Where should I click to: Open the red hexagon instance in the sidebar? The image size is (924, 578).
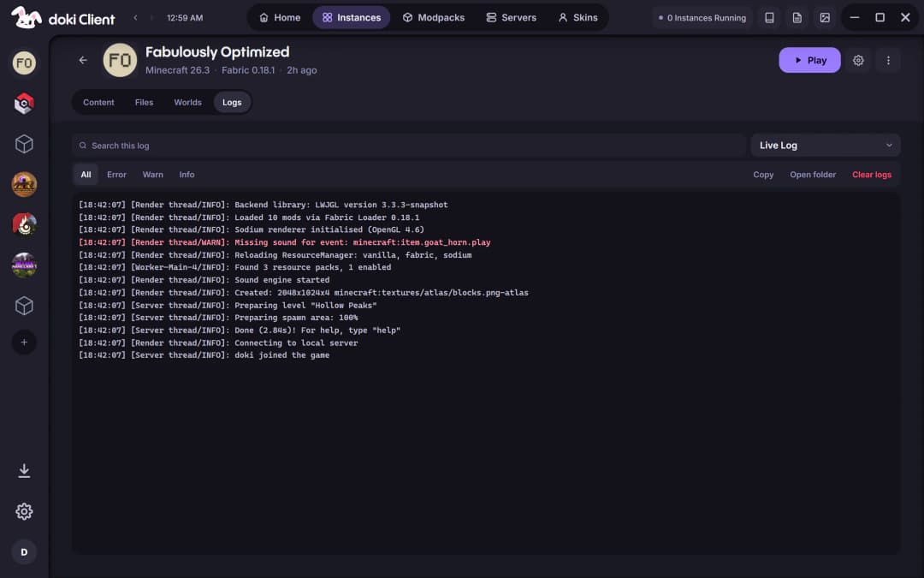[24, 104]
